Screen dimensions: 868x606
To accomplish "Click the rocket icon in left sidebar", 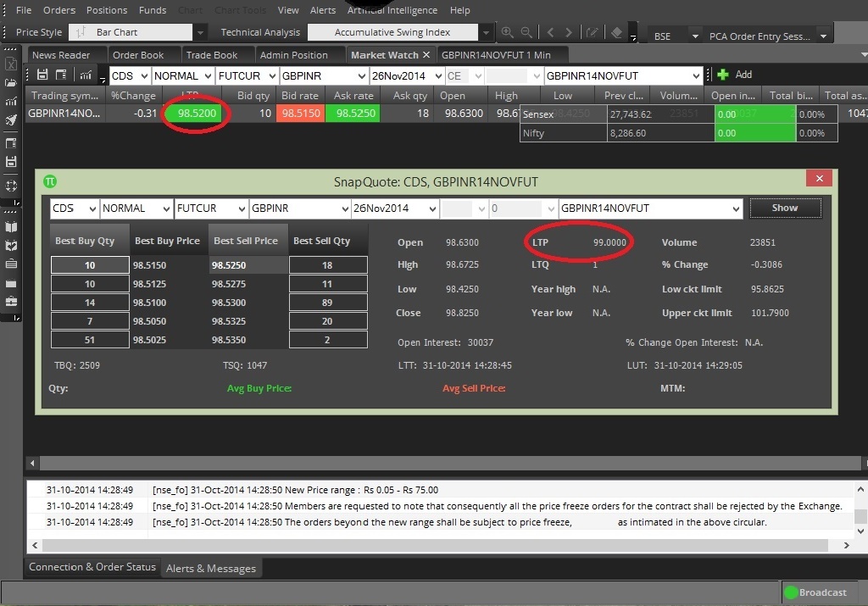I will pos(10,120).
